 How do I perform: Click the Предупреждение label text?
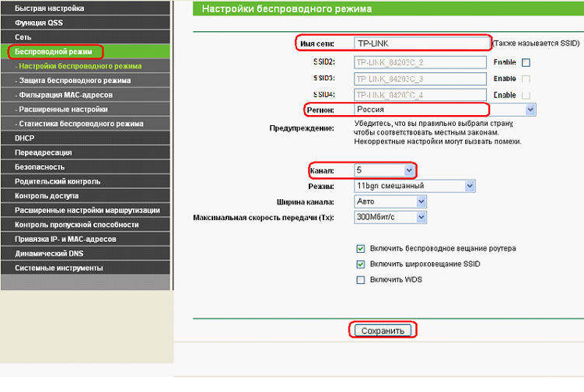coord(302,128)
